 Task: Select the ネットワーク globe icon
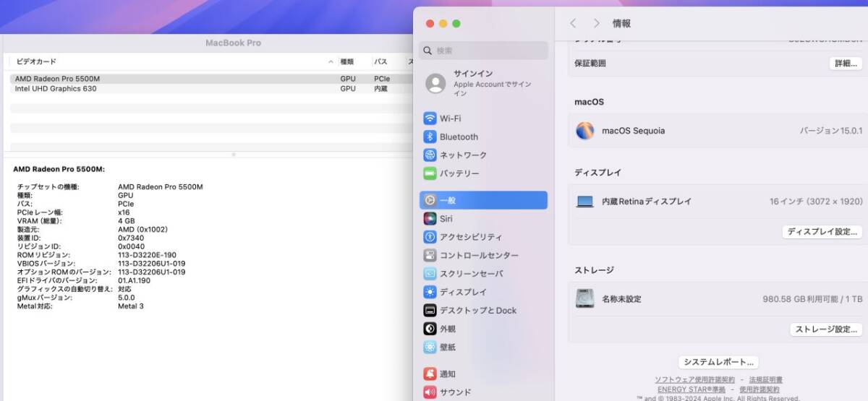pos(430,155)
